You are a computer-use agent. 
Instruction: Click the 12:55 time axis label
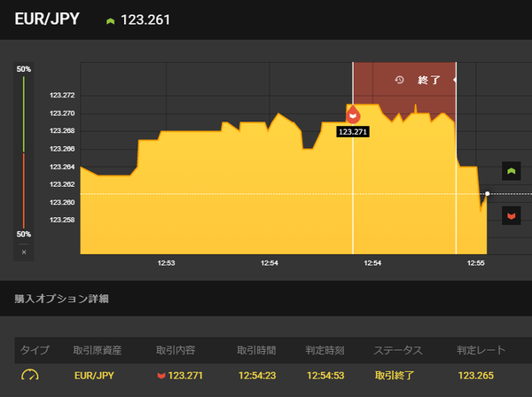tap(475, 263)
